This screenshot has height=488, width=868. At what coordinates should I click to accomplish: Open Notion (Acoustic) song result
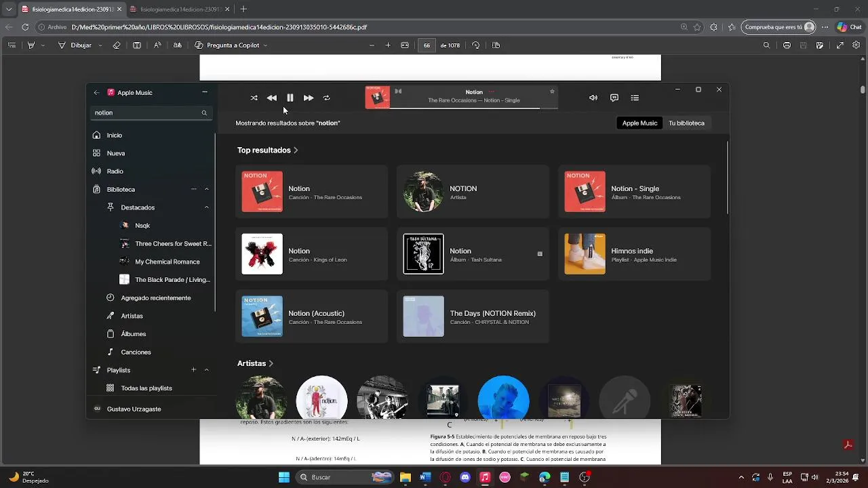tap(311, 317)
